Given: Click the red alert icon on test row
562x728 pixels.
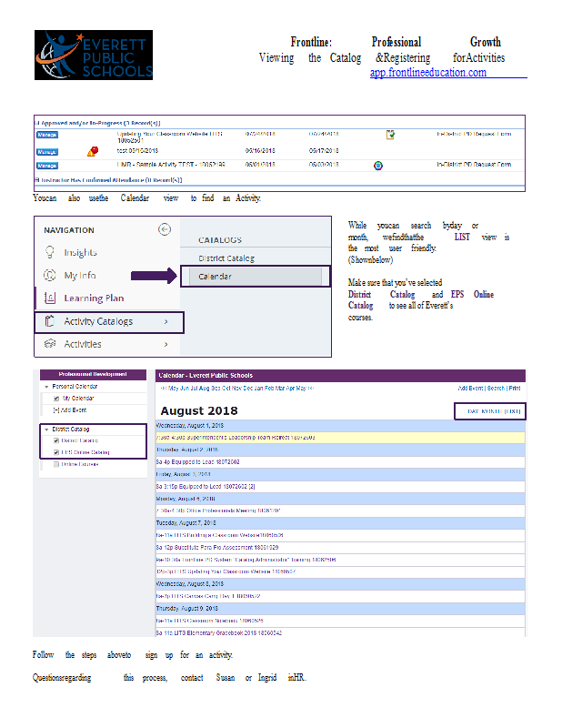Looking at the screenshot, I should [93, 151].
